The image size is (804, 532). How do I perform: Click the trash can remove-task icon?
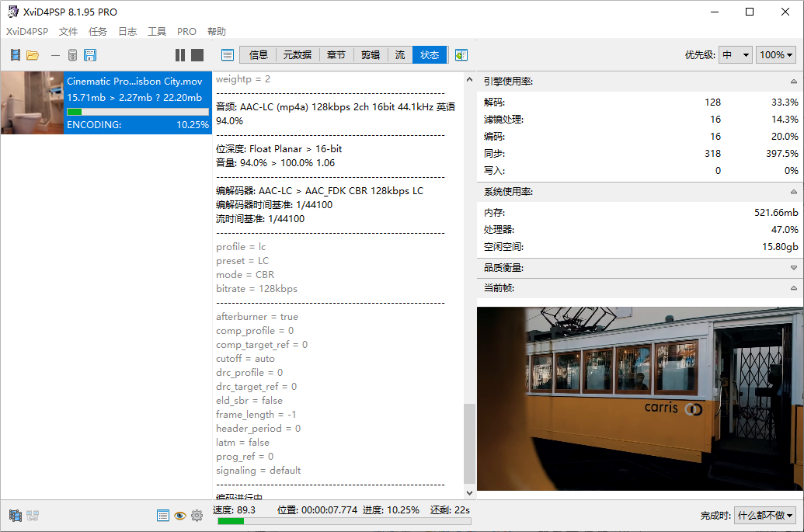pos(72,55)
